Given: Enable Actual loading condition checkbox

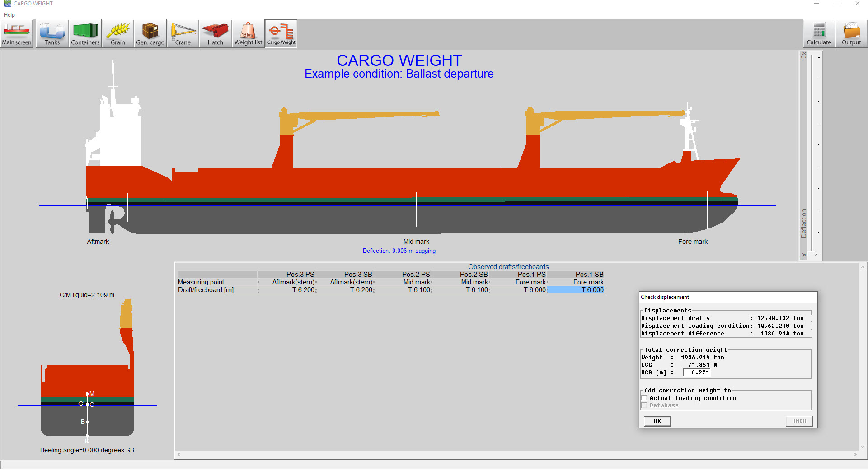Looking at the screenshot, I should 644,398.
